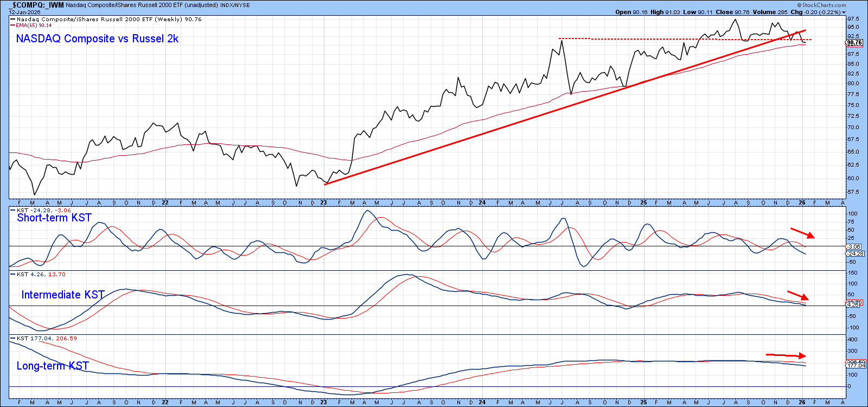Click the Close 90.76 value in header
The image size is (868, 407).
point(732,12)
